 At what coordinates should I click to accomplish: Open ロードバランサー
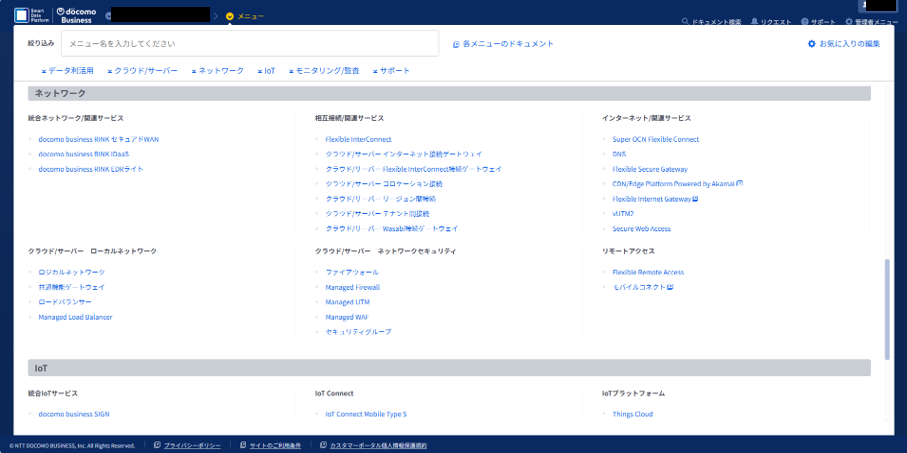[x=65, y=302]
